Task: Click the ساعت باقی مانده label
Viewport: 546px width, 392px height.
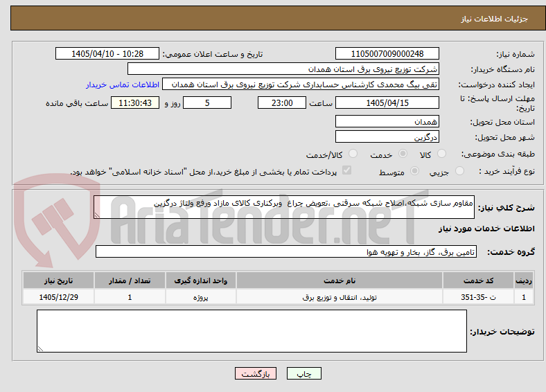Action: [77, 103]
